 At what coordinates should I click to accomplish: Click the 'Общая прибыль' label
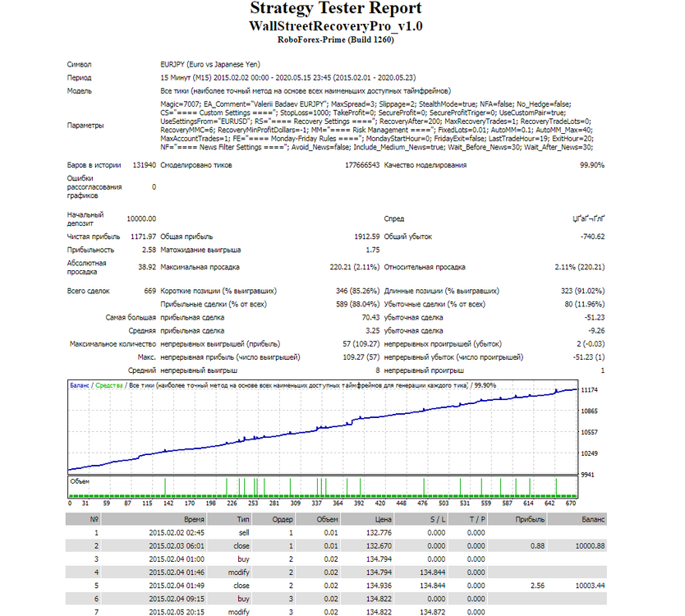pos(186,237)
